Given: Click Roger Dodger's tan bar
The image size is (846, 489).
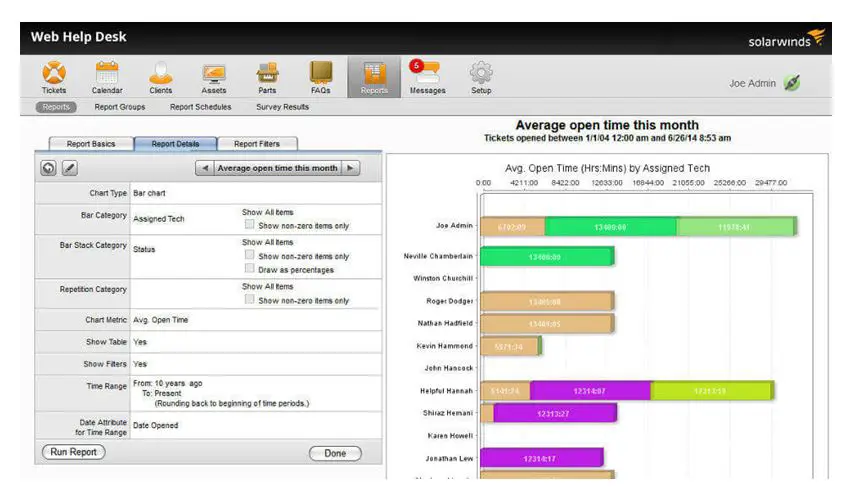Looking at the screenshot, I should [547, 301].
